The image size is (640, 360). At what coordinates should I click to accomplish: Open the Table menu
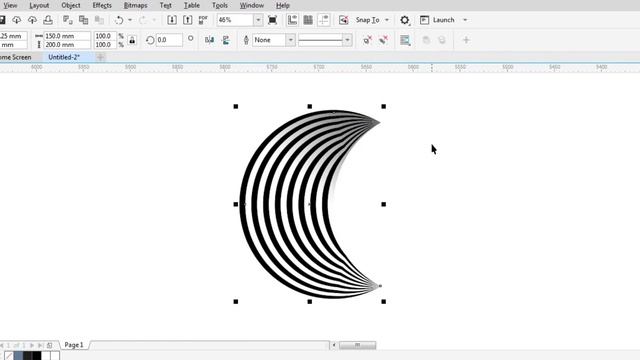click(191, 5)
